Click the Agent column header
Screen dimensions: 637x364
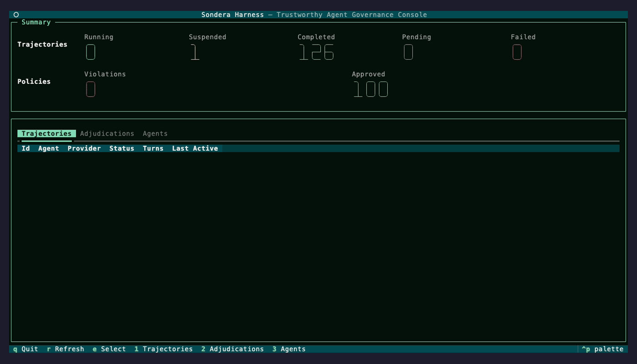point(49,148)
